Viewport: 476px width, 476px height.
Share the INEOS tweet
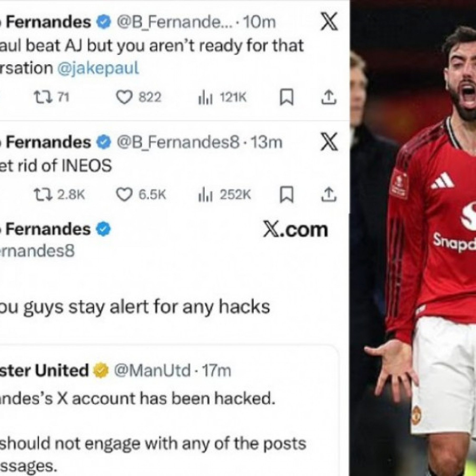click(329, 194)
